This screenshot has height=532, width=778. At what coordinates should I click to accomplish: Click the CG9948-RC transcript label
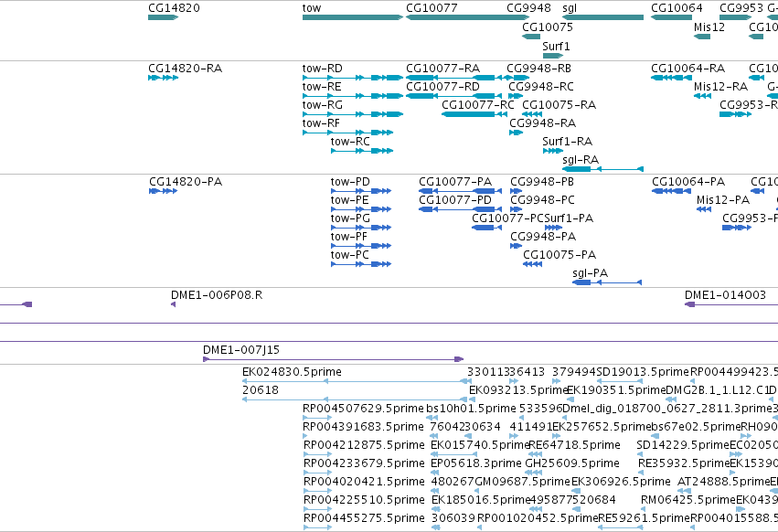click(541, 86)
